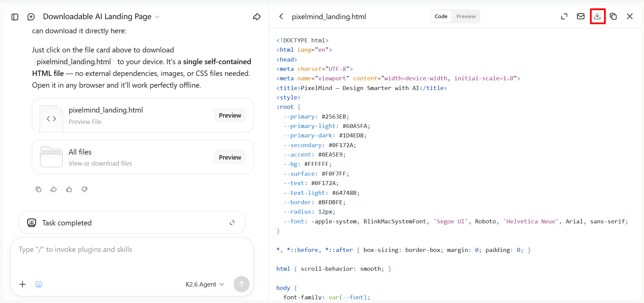Click the 'Preview File' subtitle text
This screenshot has width=644, height=303.
pos(85,122)
